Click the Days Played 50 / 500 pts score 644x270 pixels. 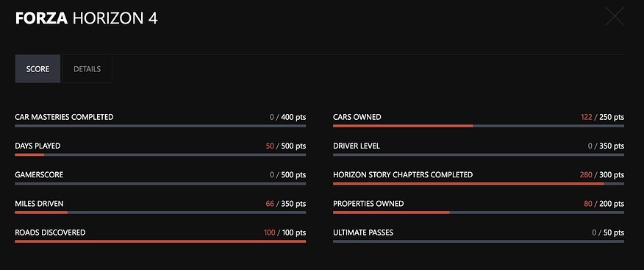pyautogui.click(x=286, y=146)
